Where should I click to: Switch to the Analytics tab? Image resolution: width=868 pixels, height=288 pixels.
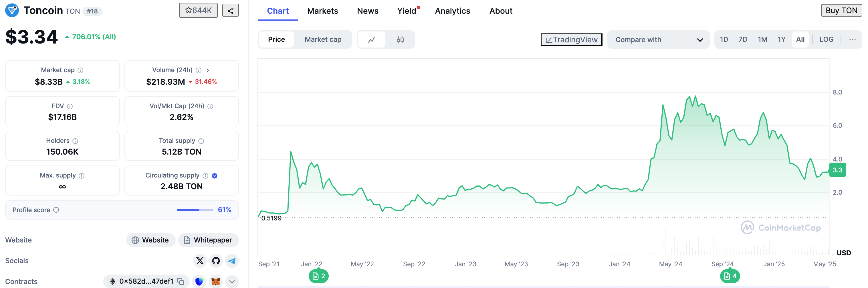click(453, 11)
